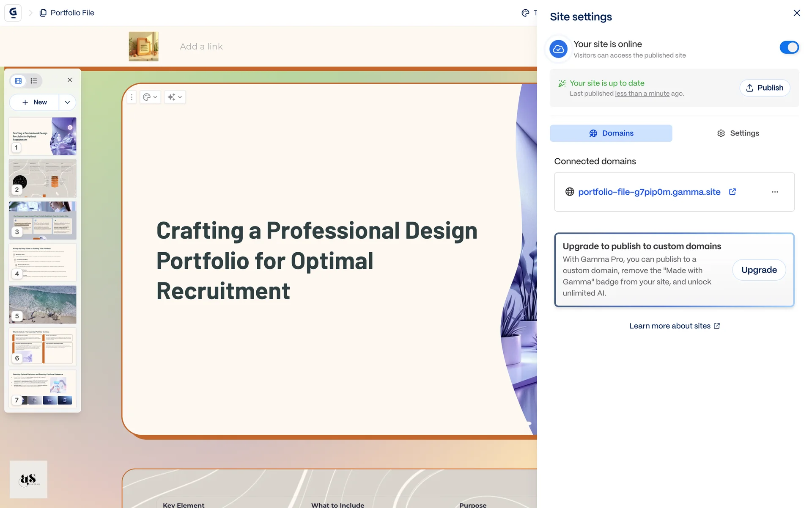Screen dimensions: 812x508
Task: Switch to the Settings tab
Action: pyautogui.click(x=738, y=133)
